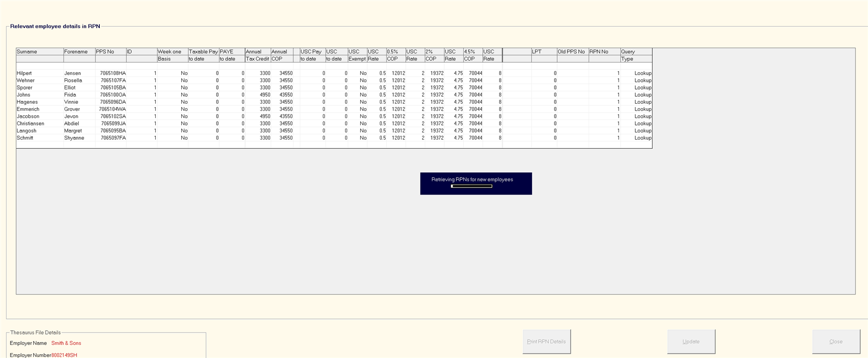This screenshot has width=868, height=358.
Task: Select the Emmerich surname cell
Action: click(x=40, y=109)
